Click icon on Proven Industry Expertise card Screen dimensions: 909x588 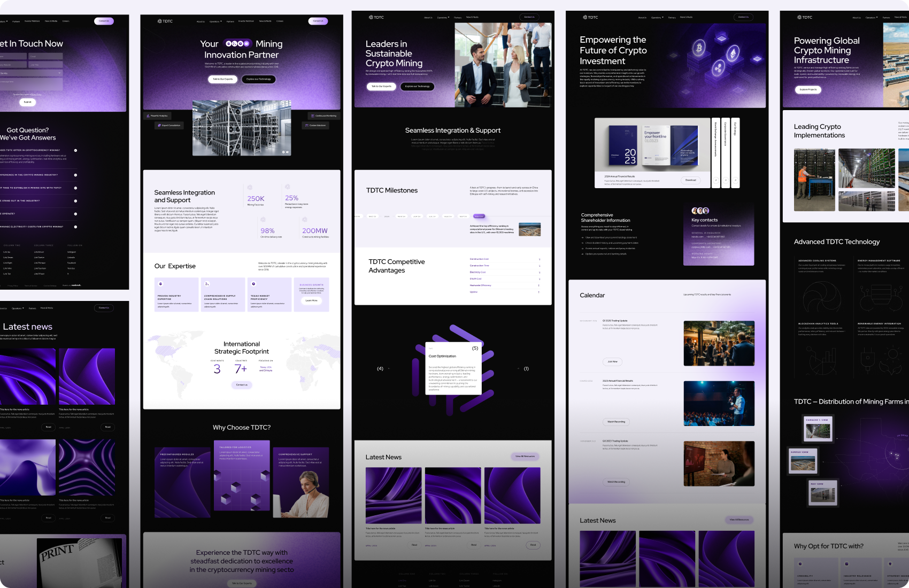(160, 283)
